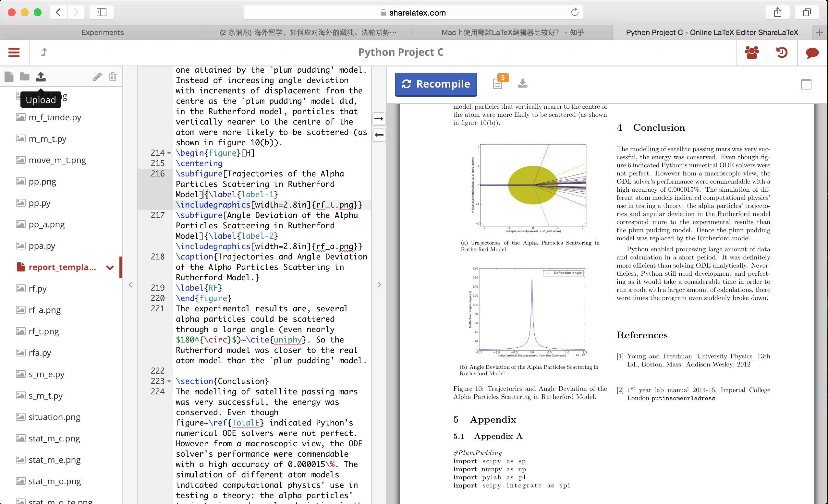Click the Recompile button
The width and height of the screenshot is (828, 504).
click(x=436, y=84)
